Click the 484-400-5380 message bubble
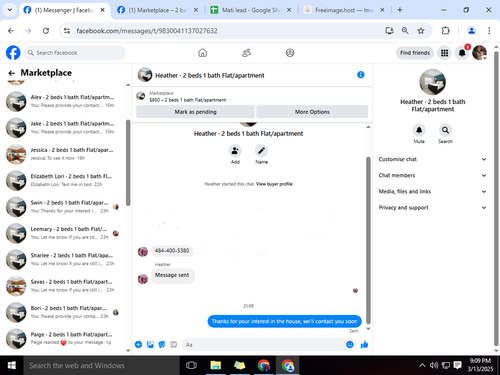500x375 pixels. 172,251
